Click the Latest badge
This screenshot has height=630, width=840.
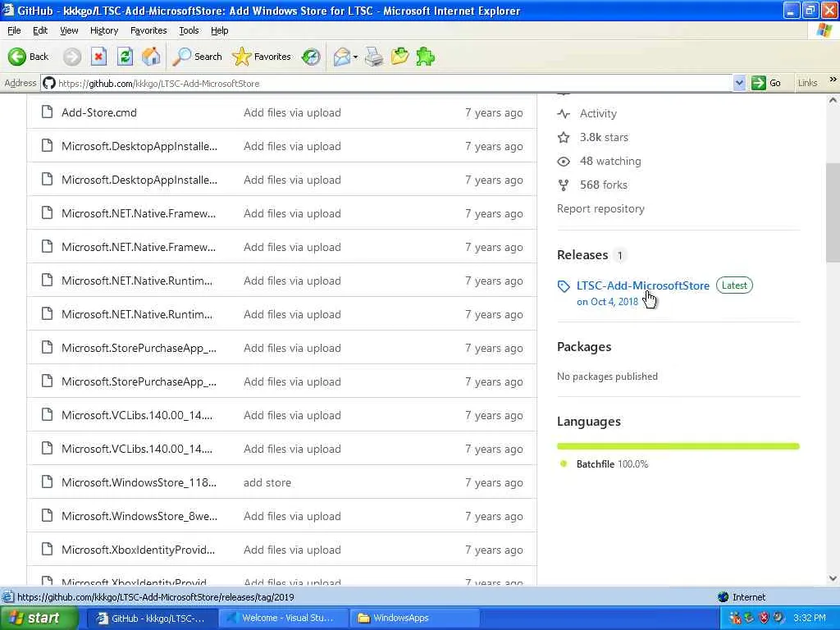click(x=734, y=285)
